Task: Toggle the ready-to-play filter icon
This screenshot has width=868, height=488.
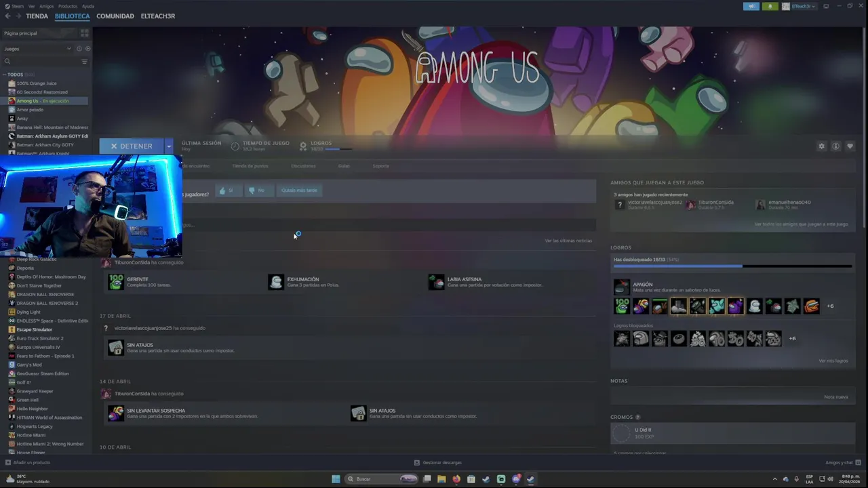Action: 87,49
